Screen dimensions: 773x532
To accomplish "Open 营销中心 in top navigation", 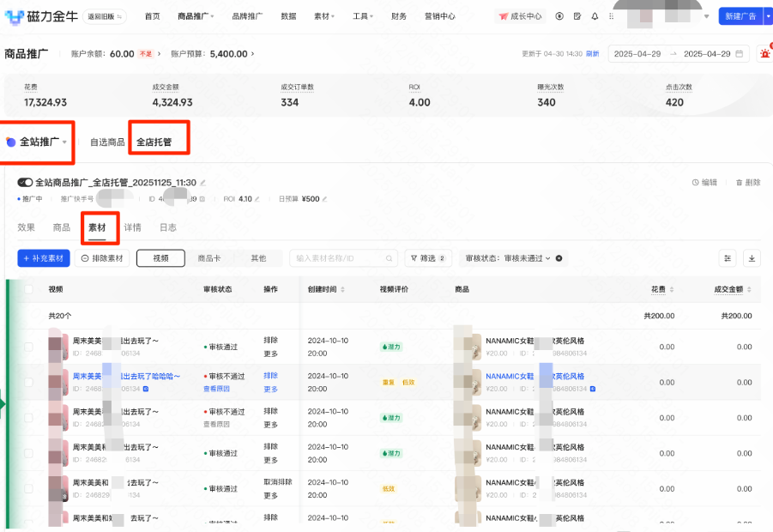I will [x=440, y=16].
